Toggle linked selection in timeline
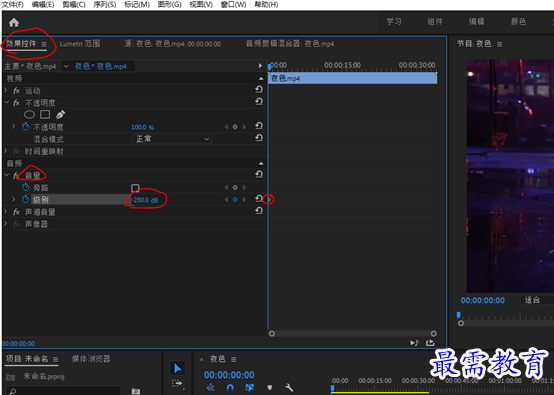 249,388
